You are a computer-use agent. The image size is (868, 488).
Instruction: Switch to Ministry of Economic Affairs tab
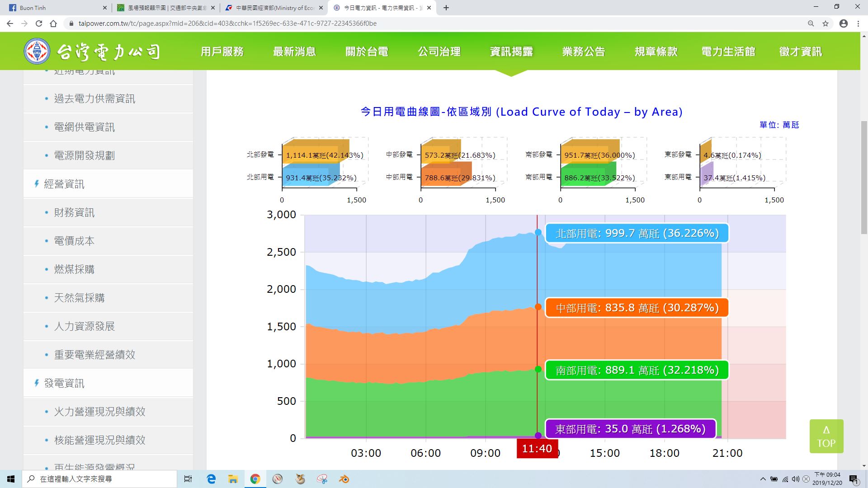(x=274, y=8)
